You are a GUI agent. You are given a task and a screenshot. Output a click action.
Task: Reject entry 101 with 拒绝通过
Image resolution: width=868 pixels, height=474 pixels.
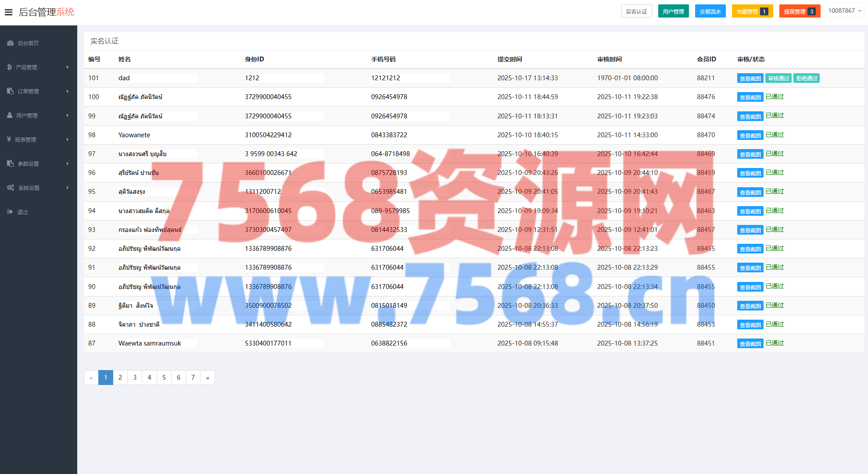tap(806, 78)
